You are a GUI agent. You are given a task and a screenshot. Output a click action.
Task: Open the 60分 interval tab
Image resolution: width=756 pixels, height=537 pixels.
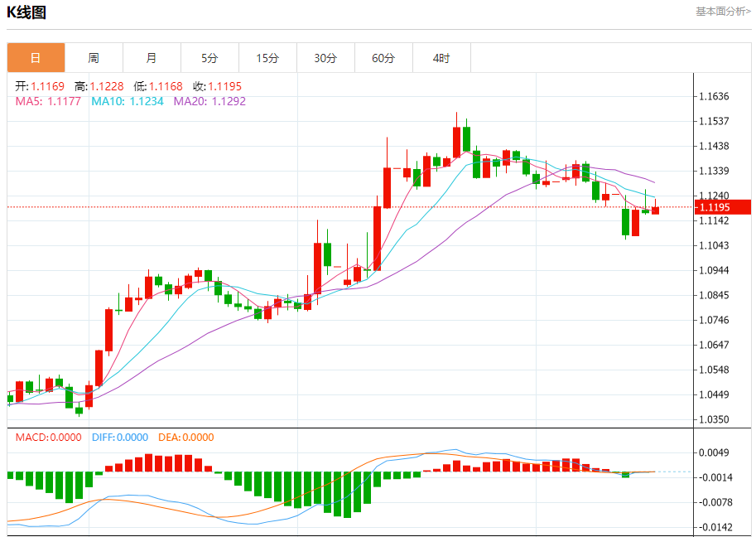pos(383,58)
